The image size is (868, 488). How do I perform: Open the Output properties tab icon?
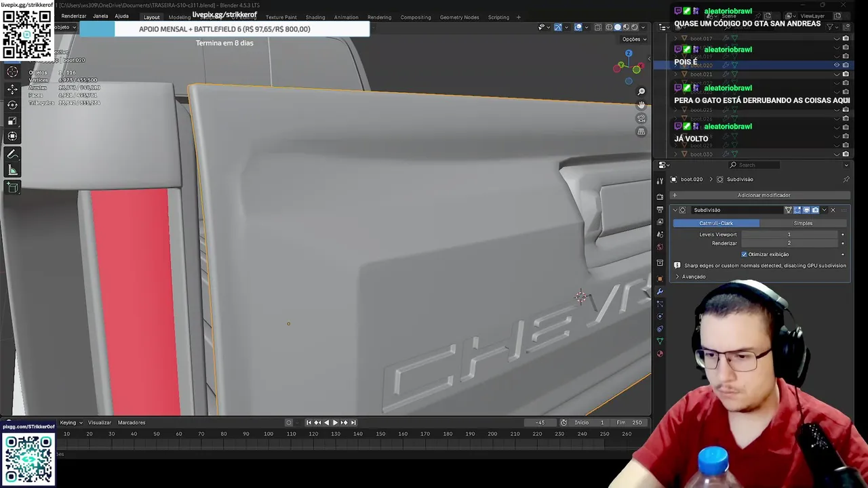[660, 209]
